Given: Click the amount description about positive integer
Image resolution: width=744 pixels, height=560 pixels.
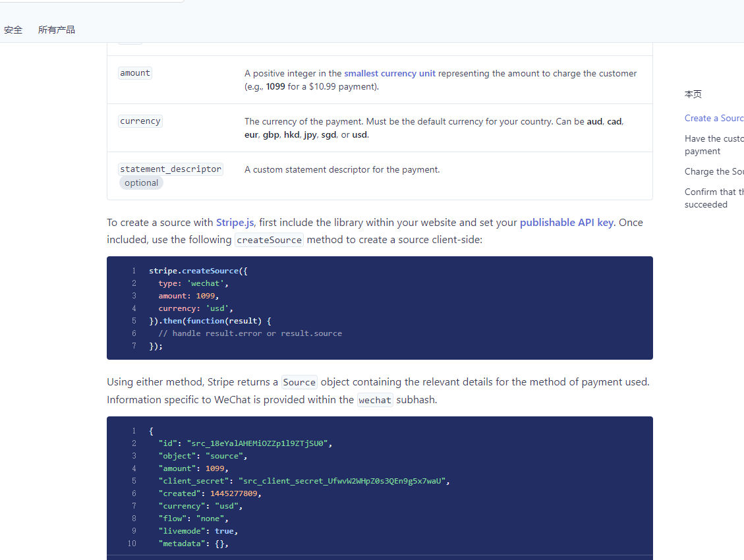Looking at the screenshot, I should click(x=441, y=80).
